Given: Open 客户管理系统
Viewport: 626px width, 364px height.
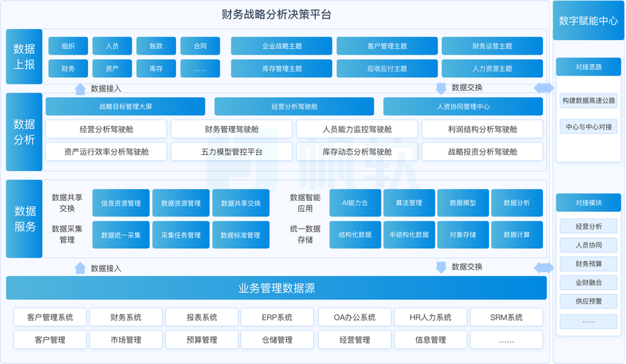Looking at the screenshot, I should (50, 317).
